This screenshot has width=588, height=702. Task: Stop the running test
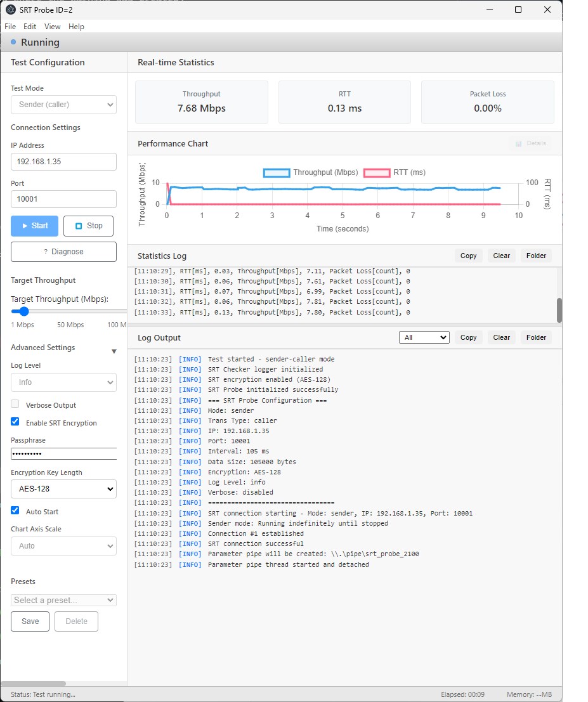88,226
